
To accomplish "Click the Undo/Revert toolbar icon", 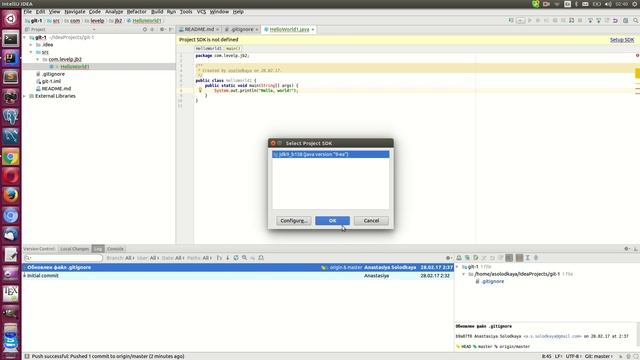I will point(615,20).
